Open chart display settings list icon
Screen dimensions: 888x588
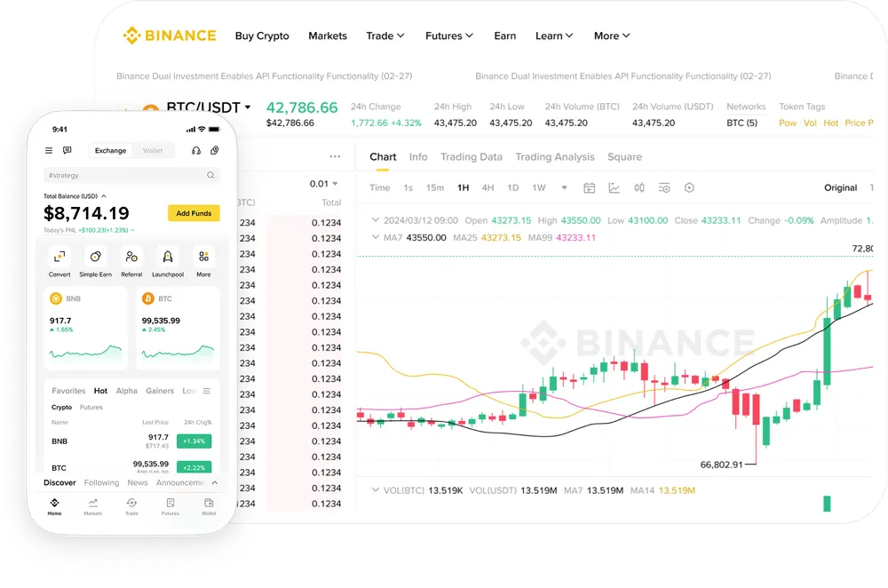click(664, 188)
